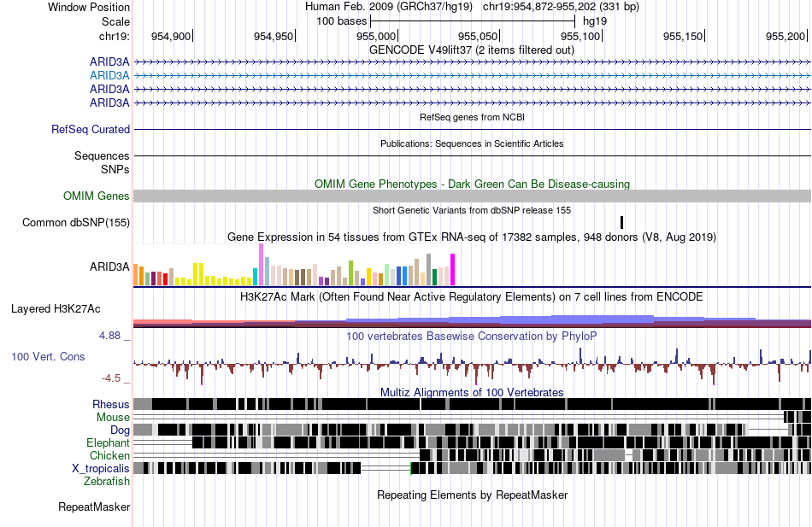812x527 pixels.
Task: Select the X_tropicalis alignment row label
Action: coord(101,469)
